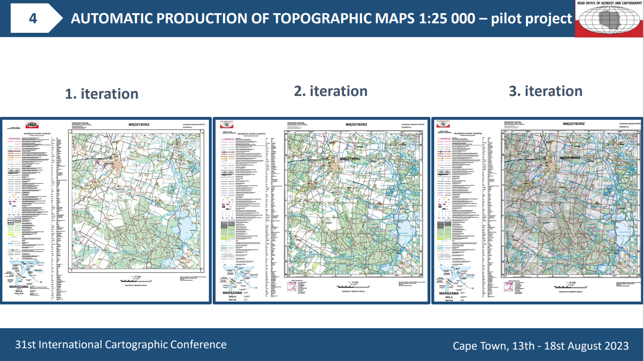The height and width of the screenshot is (361, 644).
Task: Click the slide title "Automatic Production of Topographic Maps"
Action: pos(321,18)
